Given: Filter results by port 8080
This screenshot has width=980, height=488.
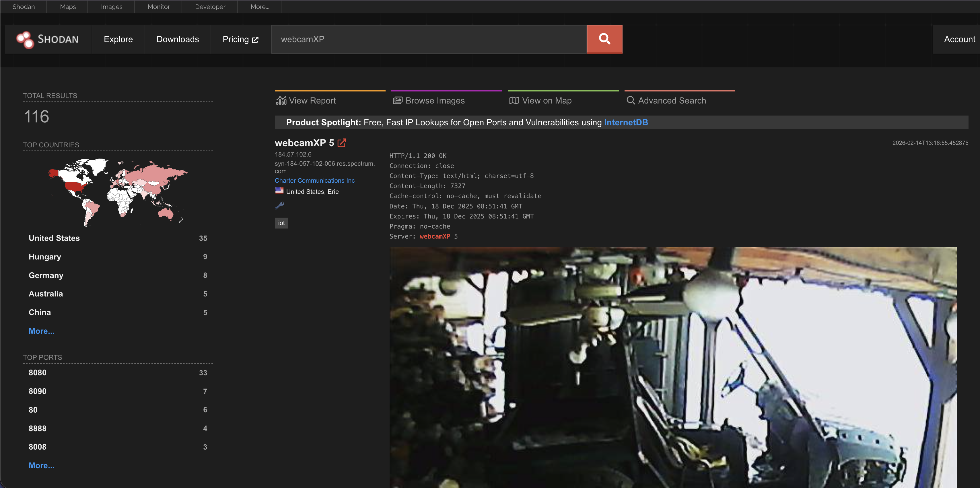Looking at the screenshot, I should (x=37, y=373).
